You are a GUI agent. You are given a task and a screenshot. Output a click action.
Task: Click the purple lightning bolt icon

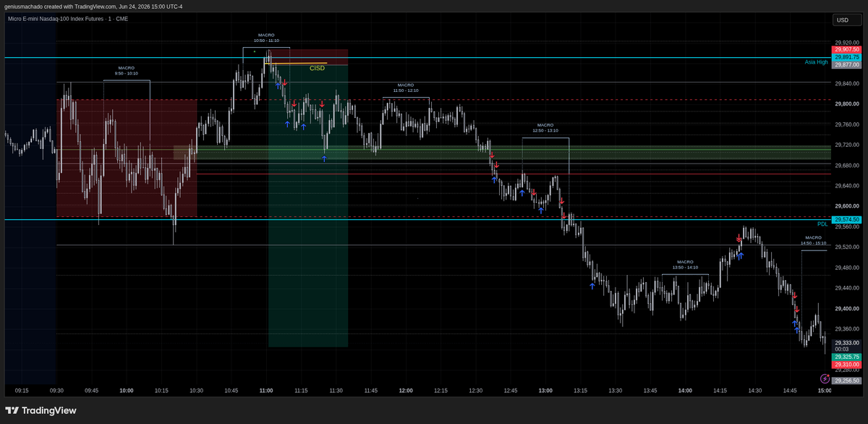pos(825,378)
